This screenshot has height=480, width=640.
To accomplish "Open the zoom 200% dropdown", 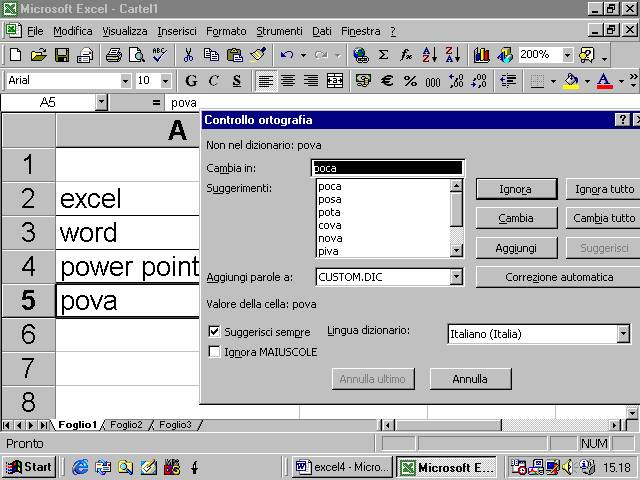I will coord(567,55).
